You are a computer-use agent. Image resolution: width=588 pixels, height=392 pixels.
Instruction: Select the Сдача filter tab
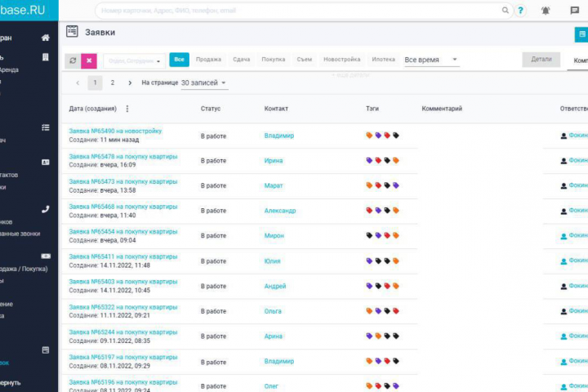(242, 60)
